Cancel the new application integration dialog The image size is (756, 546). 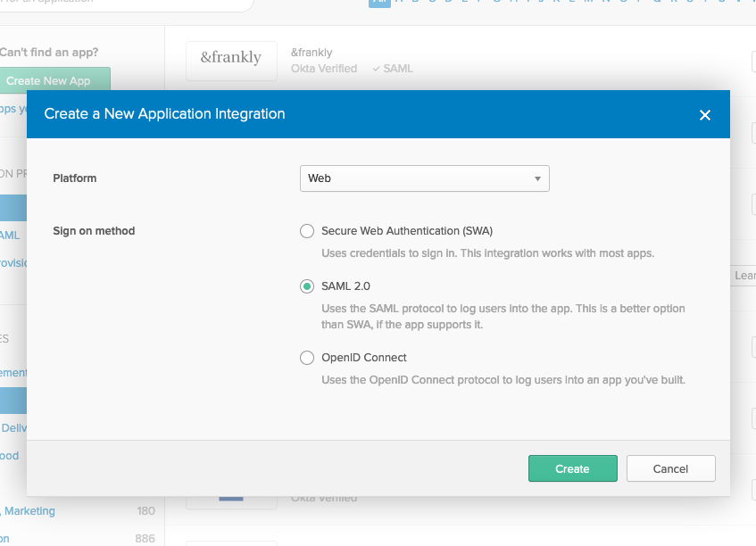coord(670,467)
